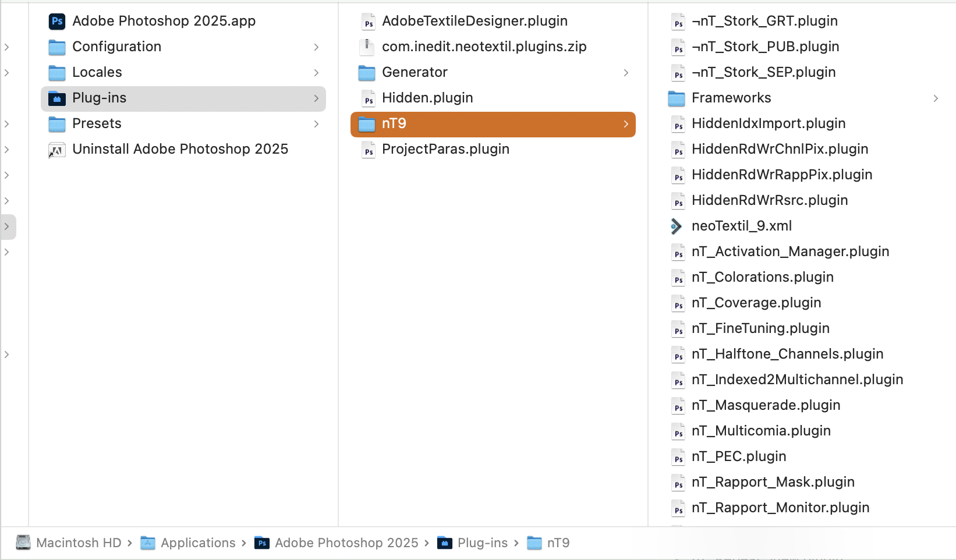Select the Presets folder icon
The width and height of the screenshot is (956, 560).
56,124
